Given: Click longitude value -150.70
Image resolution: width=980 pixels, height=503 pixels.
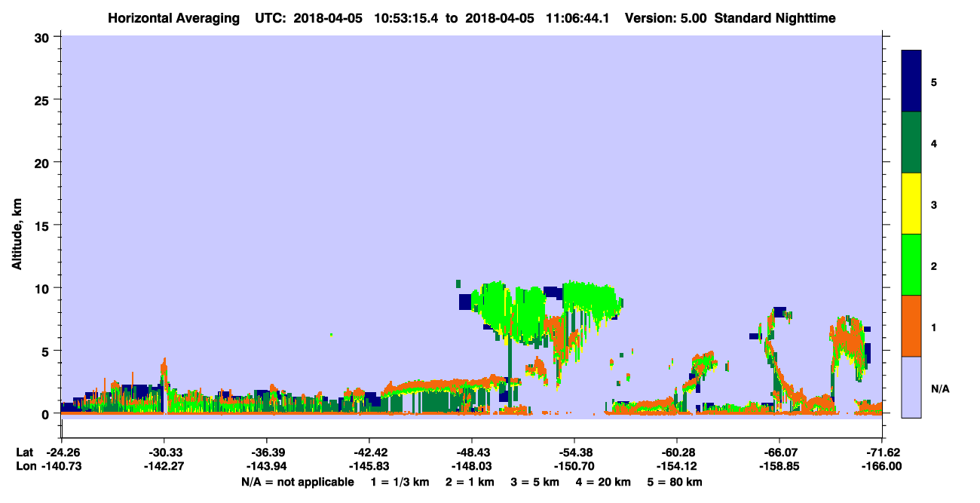Looking at the screenshot, I should (x=574, y=467).
